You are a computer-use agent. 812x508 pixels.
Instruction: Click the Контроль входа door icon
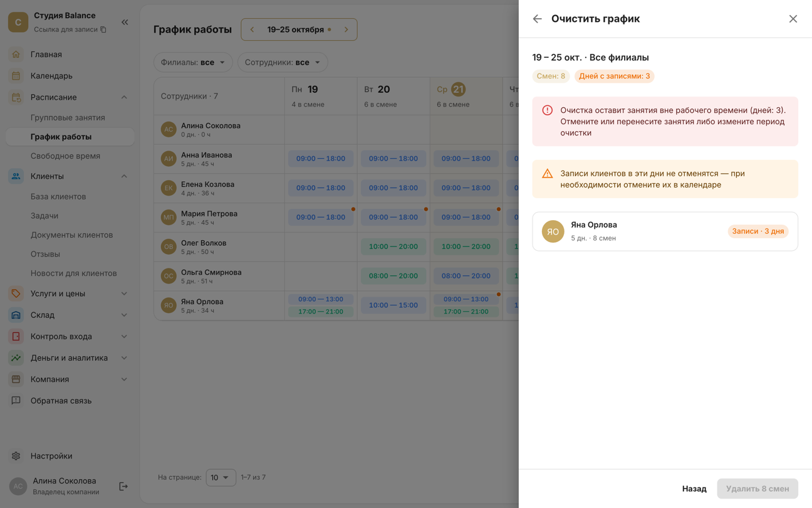(16, 336)
